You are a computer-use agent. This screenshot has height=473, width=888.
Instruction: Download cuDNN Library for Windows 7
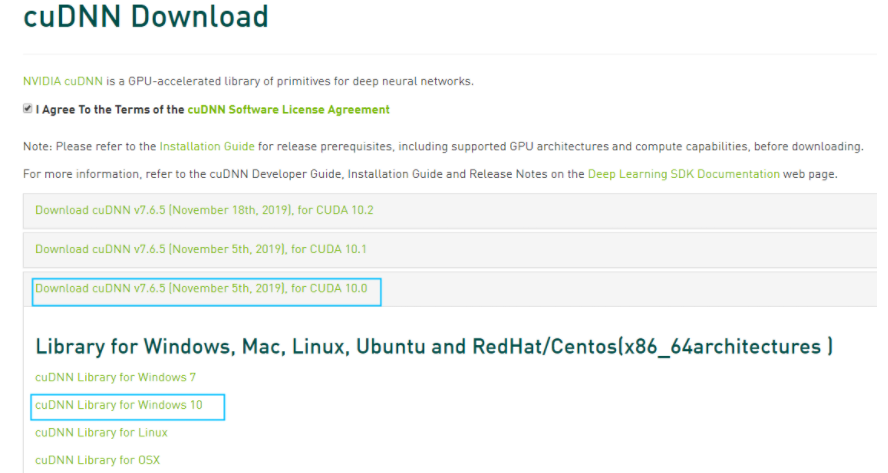click(x=115, y=377)
